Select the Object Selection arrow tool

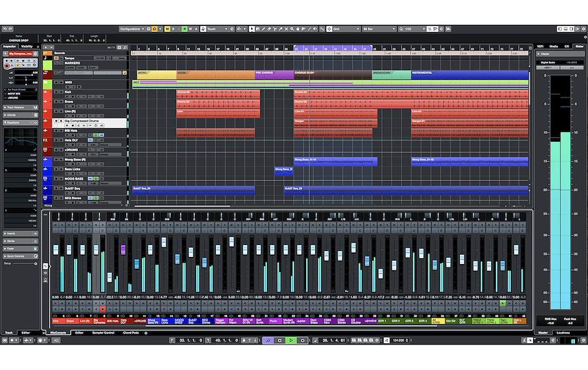(x=252, y=29)
